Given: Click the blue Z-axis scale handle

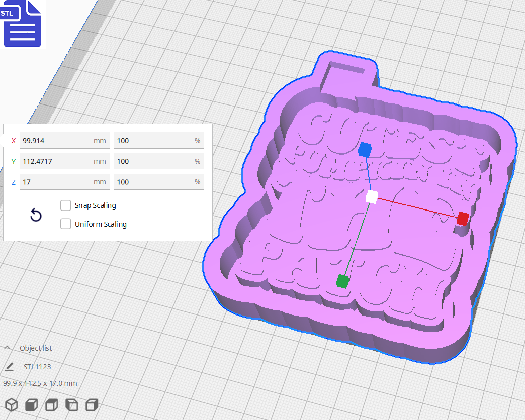Looking at the screenshot, I should coord(366,150).
